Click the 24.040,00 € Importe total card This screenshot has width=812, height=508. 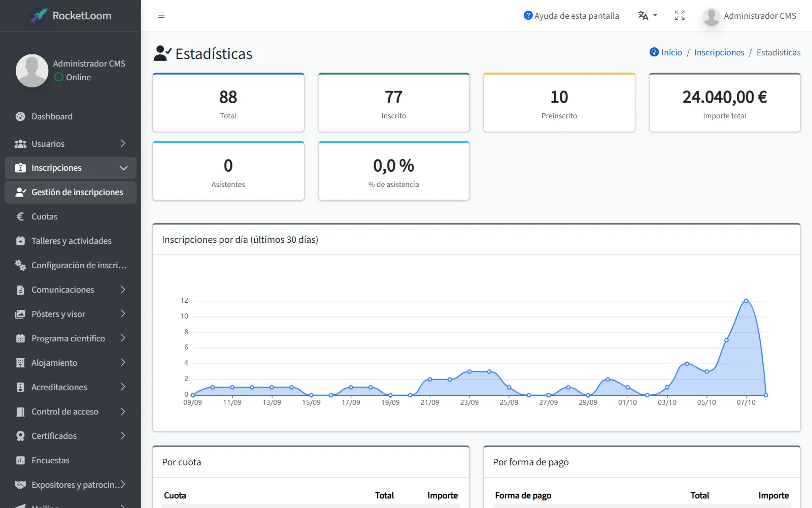(725, 103)
